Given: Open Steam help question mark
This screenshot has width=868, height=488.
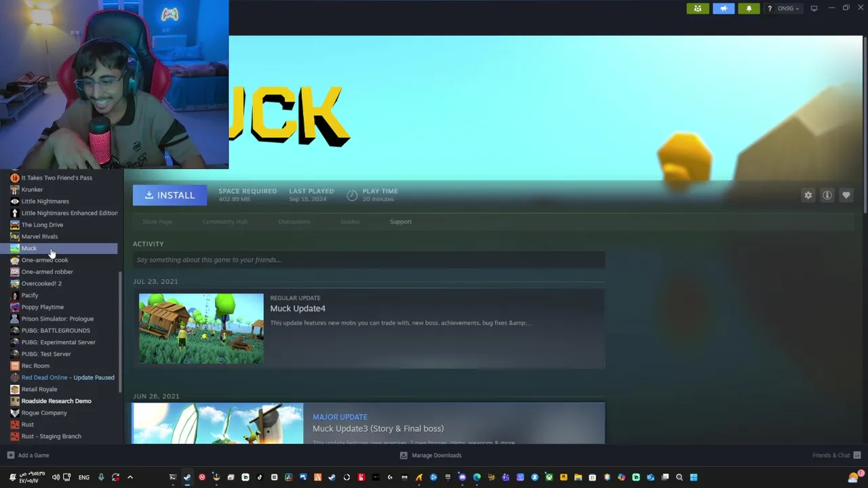Looking at the screenshot, I should 769,8.
